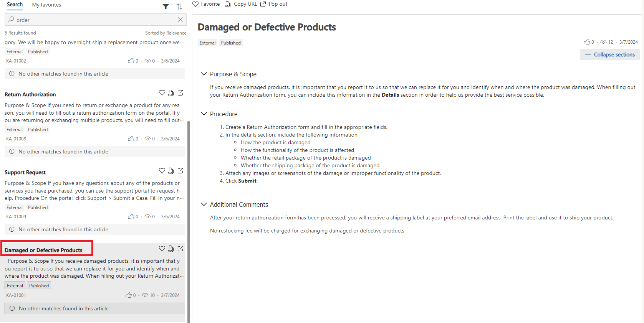Favorite the Support Request article heart icon
644x323 pixels.
pos(162,171)
